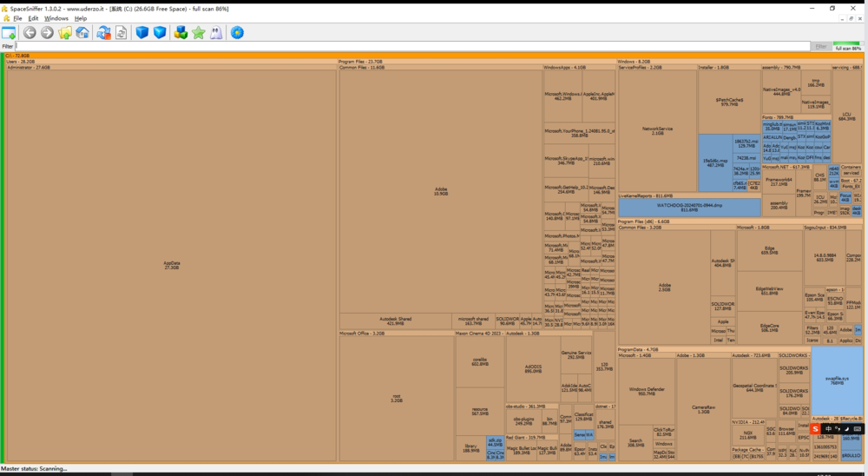Select the Genuine Service 292.5MB block
Viewport: 868px width, 476px height.
tap(576, 354)
